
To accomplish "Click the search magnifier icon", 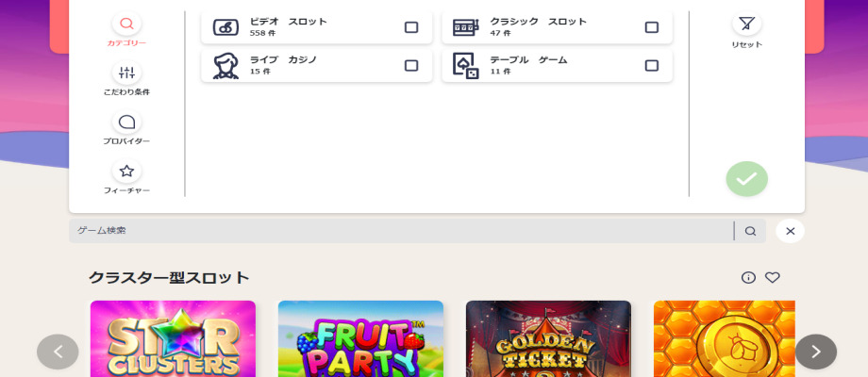I will pos(750,231).
